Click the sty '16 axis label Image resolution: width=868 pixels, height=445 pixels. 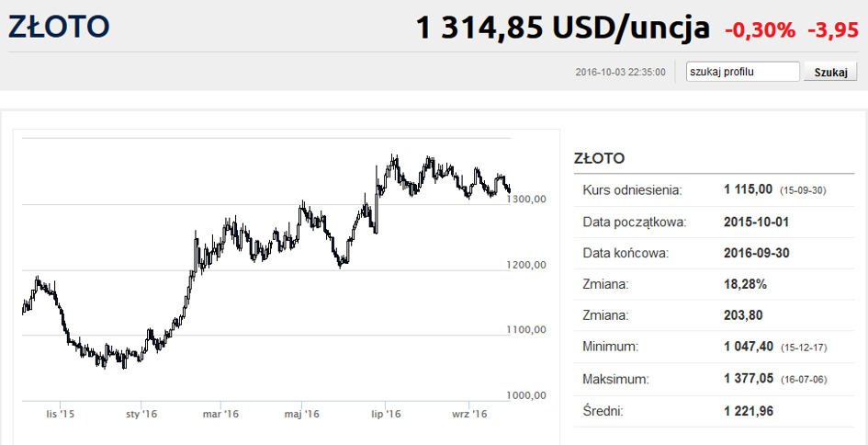141,414
